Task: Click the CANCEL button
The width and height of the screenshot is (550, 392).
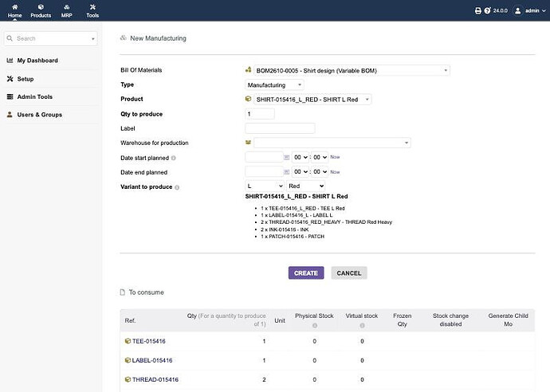Action: coord(349,273)
